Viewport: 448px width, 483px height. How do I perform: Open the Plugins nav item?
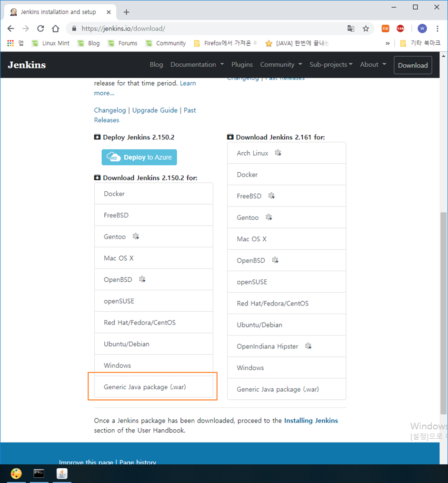tap(242, 65)
